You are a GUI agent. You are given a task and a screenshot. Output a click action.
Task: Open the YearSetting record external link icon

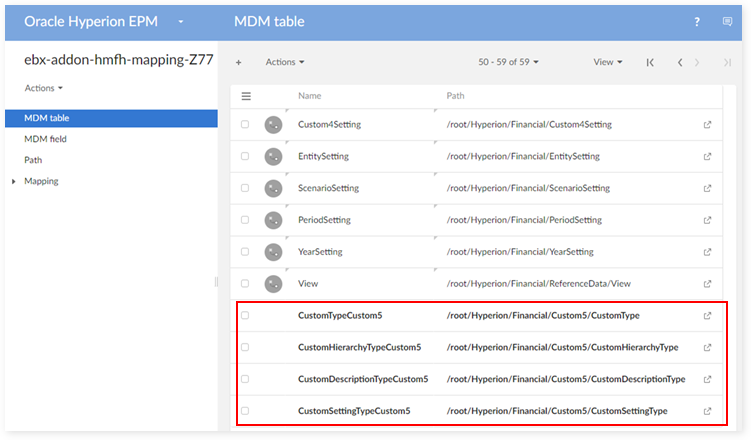click(707, 252)
